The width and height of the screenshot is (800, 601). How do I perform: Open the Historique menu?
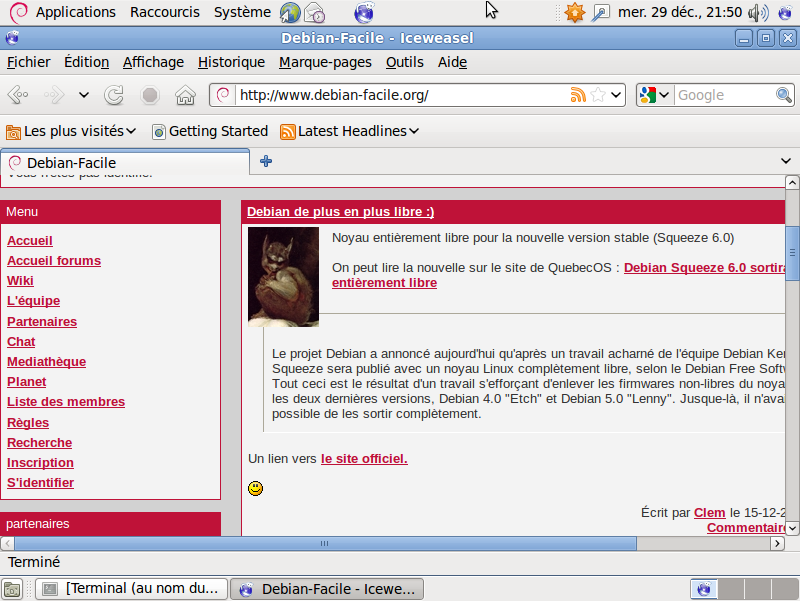tap(231, 62)
